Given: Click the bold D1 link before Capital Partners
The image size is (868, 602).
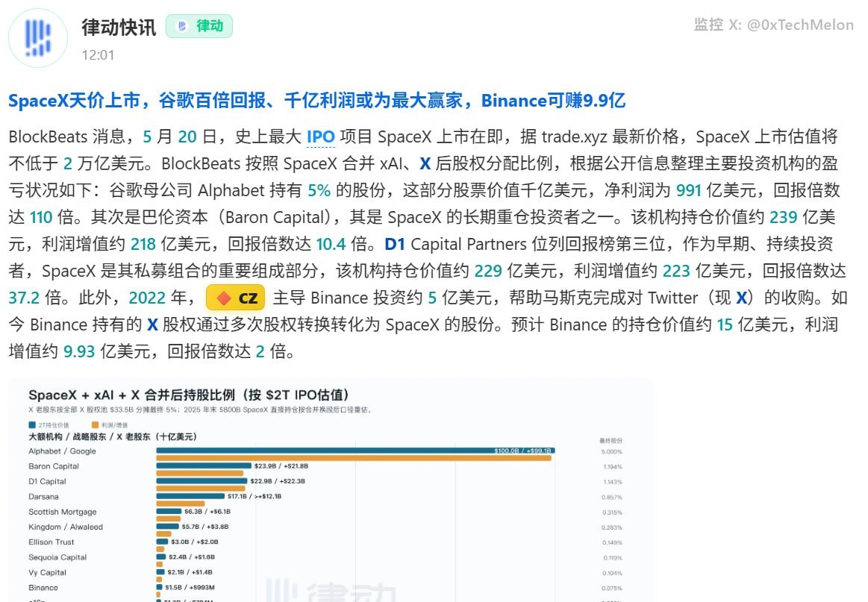Looking at the screenshot, I should click(395, 244).
